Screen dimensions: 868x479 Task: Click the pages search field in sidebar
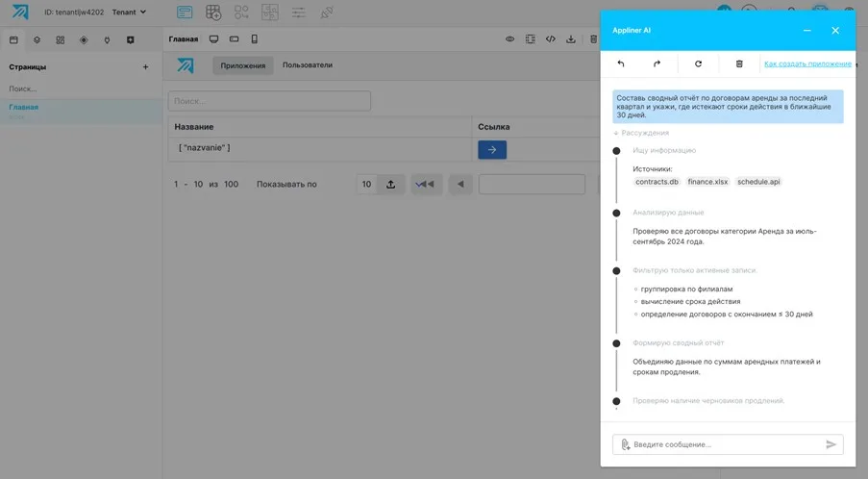coord(81,88)
